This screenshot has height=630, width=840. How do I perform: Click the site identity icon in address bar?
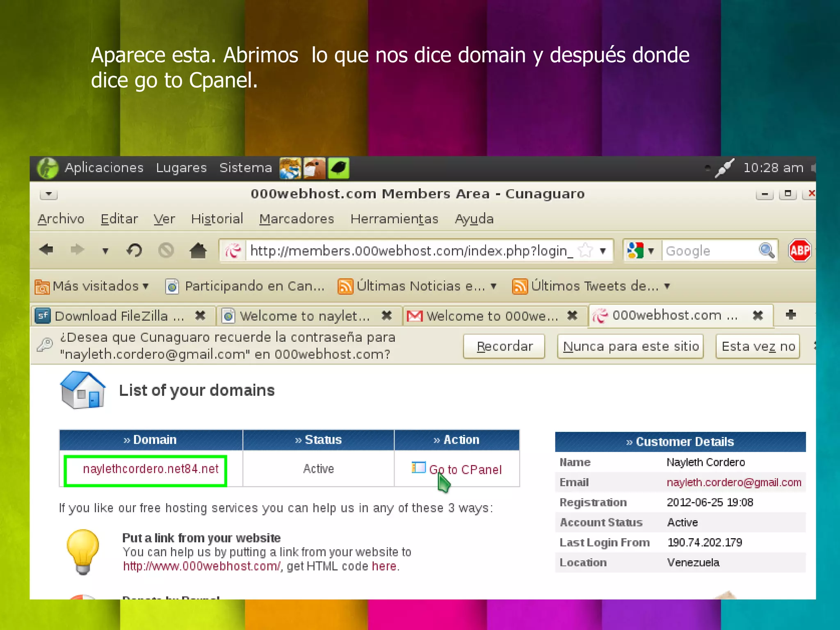233,251
